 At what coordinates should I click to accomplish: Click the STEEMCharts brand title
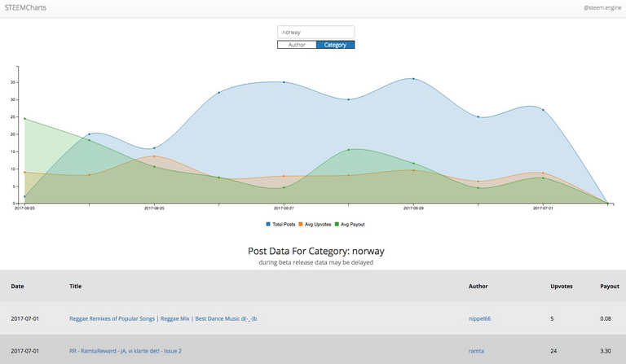pos(24,8)
